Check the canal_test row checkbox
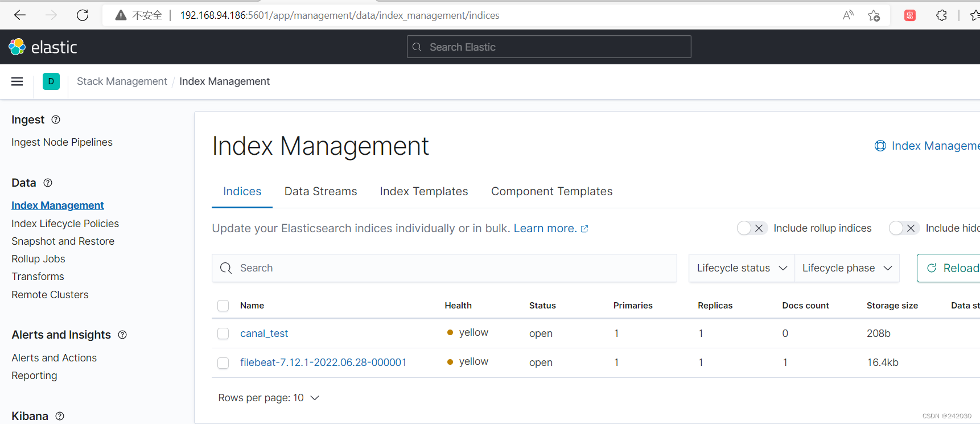Image resolution: width=980 pixels, height=424 pixels. pyautogui.click(x=223, y=334)
